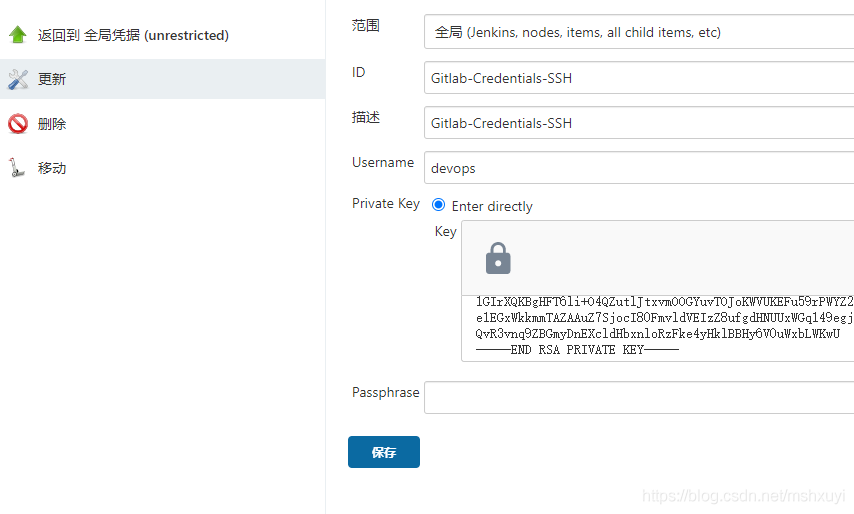Go back to 全局凭据 (unrestricted)
The height and width of the screenshot is (514, 854).
[x=133, y=35]
